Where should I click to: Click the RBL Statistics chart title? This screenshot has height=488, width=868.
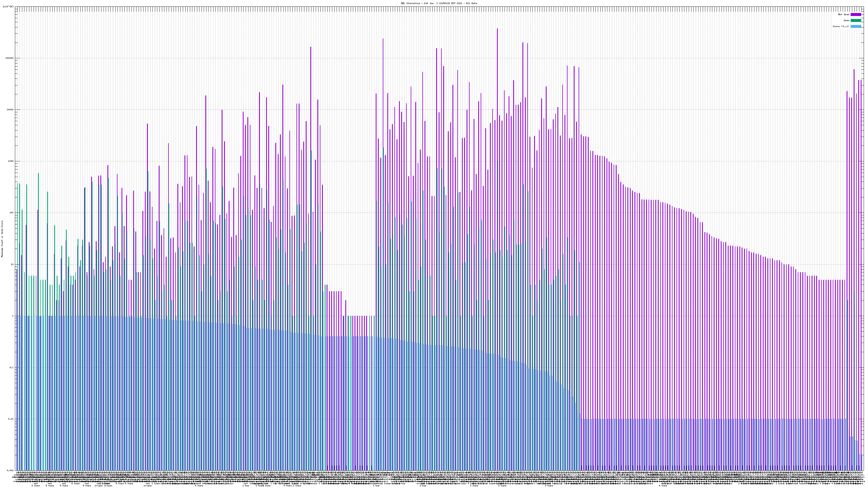(x=439, y=3)
